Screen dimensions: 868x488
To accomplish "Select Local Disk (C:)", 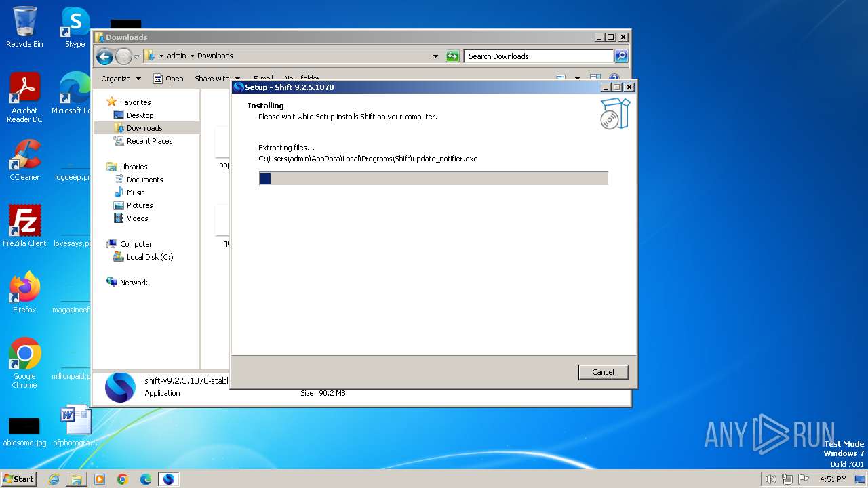I will point(149,257).
